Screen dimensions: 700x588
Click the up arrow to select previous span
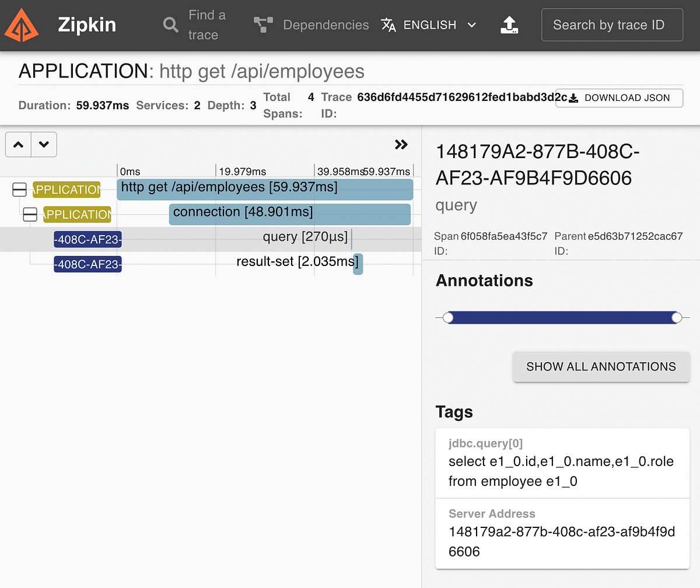[x=17, y=144]
